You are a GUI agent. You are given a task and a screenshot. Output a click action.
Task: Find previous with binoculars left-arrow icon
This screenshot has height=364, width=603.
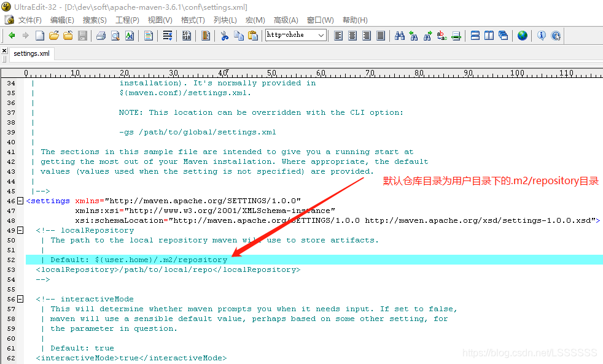[x=413, y=36]
